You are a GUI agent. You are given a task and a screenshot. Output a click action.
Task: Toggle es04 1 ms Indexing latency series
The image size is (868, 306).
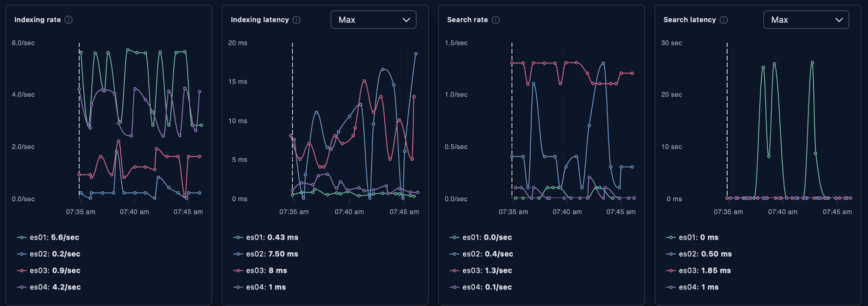click(260, 287)
